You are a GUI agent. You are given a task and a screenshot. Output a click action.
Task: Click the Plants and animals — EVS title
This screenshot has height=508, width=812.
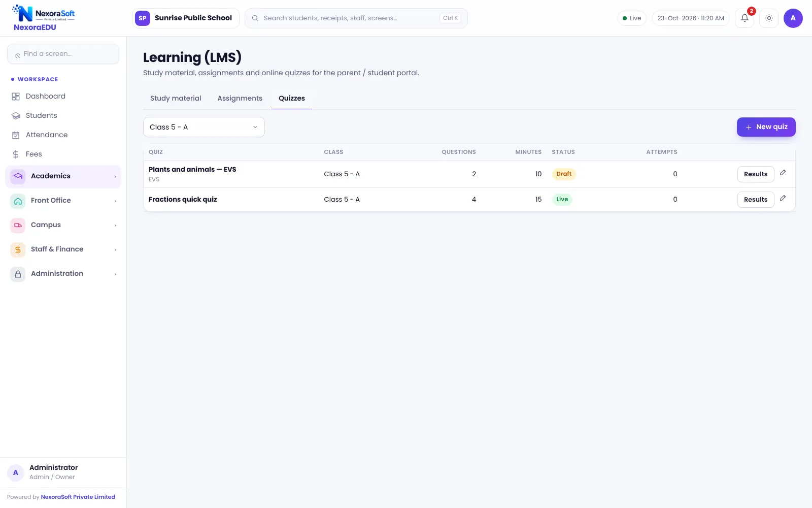[192, 170]
